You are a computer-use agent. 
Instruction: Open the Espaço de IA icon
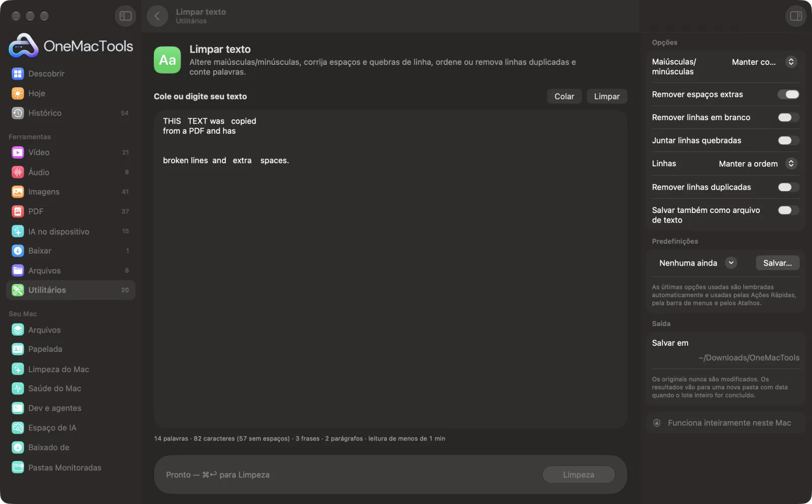[x=18, y=428]
